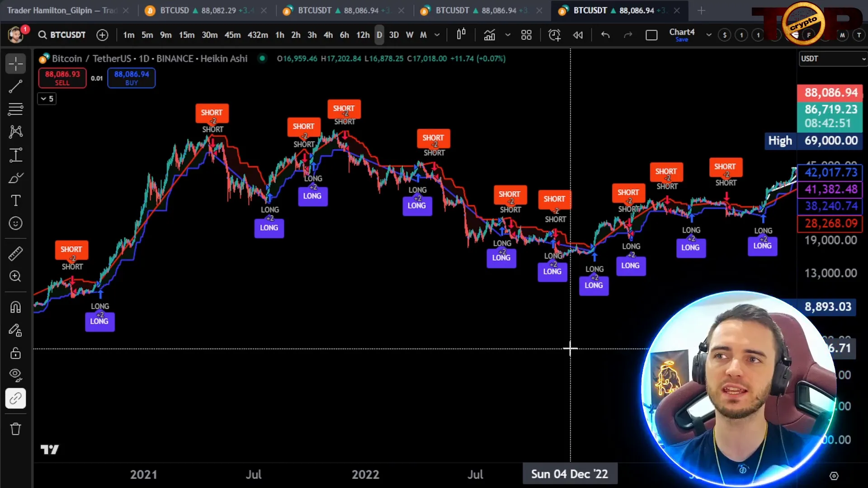Select the ruler measure tool
The width and height of the screenshot is (868, 488).
pos(15,253)
